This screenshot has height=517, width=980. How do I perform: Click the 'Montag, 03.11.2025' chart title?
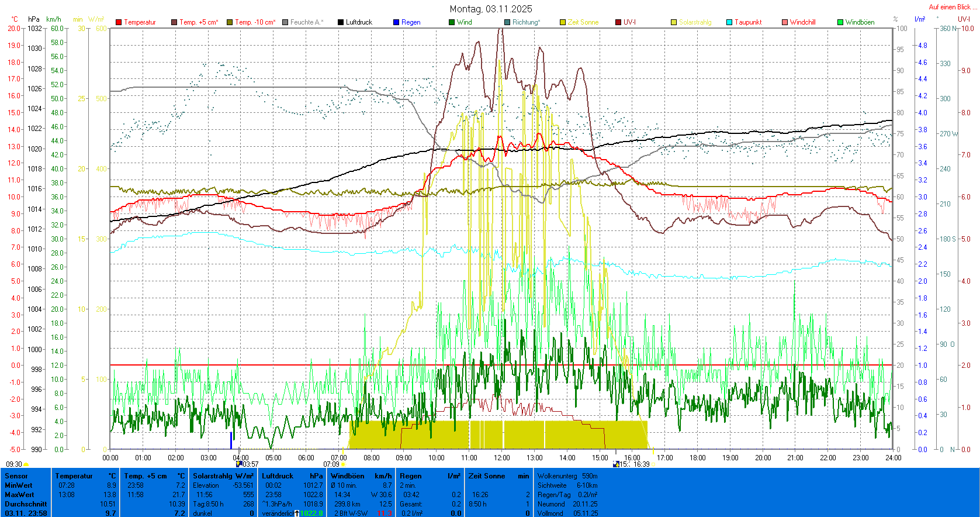point(490,9)
